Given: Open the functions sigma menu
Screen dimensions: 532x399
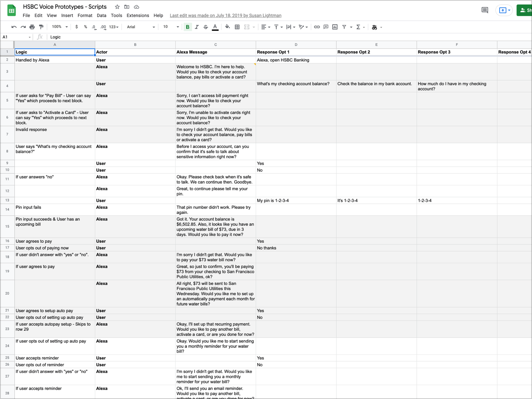Looking at the screenshot, I should 360,27.
